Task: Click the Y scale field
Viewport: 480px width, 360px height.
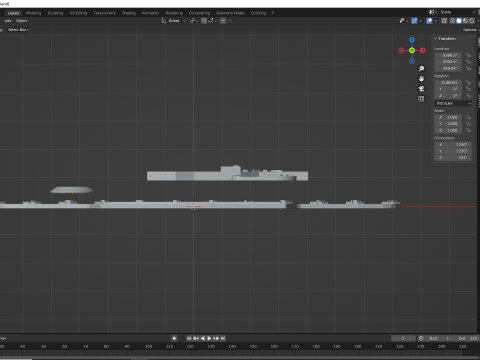Action: (448, 124)
